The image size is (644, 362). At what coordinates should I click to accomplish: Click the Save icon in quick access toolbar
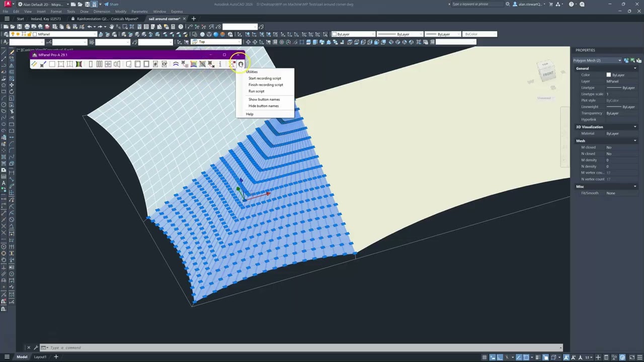tap(87, 4)
